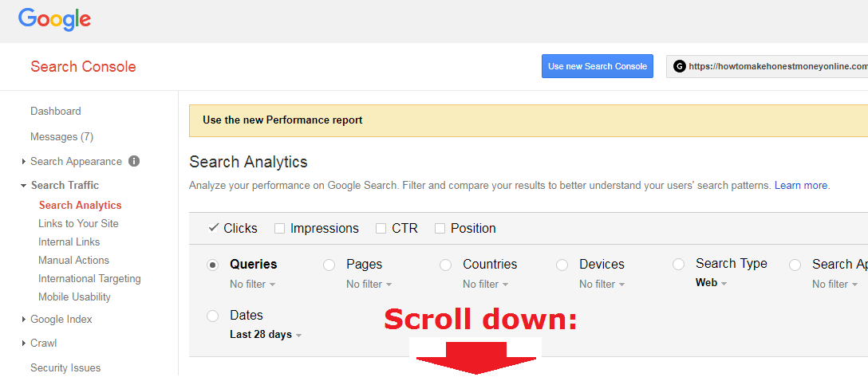Enable the Impressions checkbox
The height and width of the screenshot is (381, 868).
pyautogui.click(x=279, y=229)
